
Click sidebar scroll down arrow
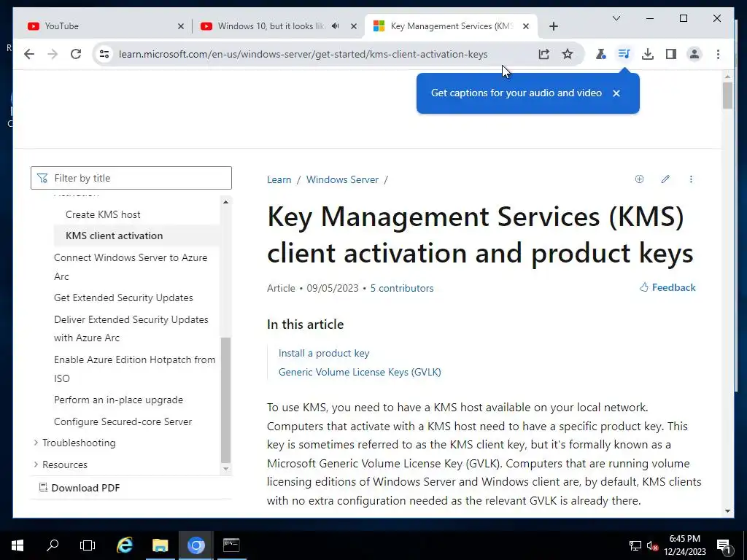[x=226, y=469]
